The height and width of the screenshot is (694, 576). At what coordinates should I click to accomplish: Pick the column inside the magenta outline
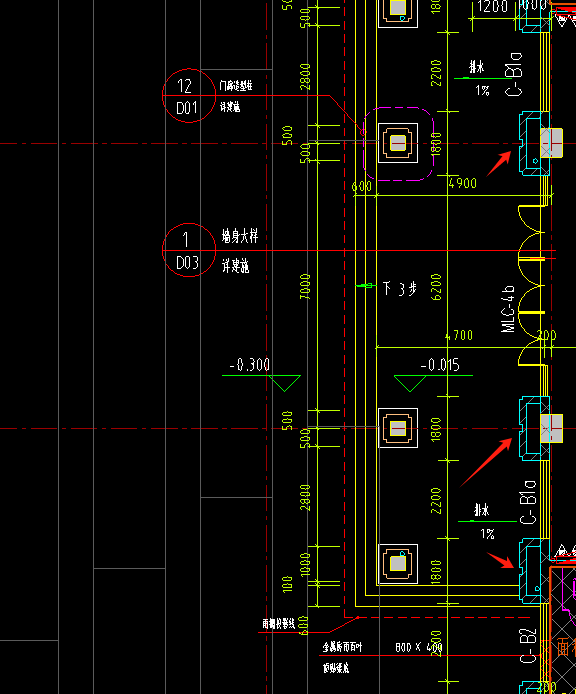398,143
